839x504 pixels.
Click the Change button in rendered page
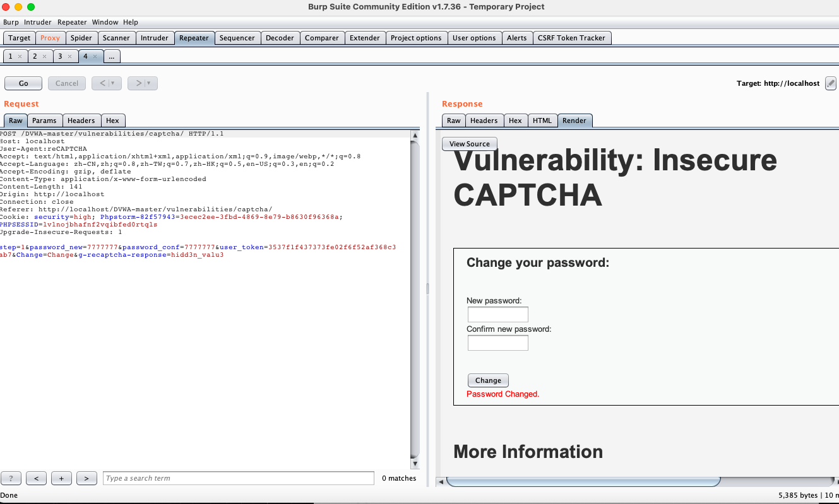488,380
